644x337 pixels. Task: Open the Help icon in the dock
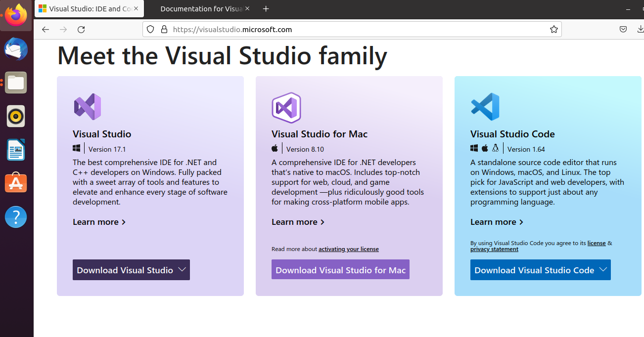(x=16, y=217)
